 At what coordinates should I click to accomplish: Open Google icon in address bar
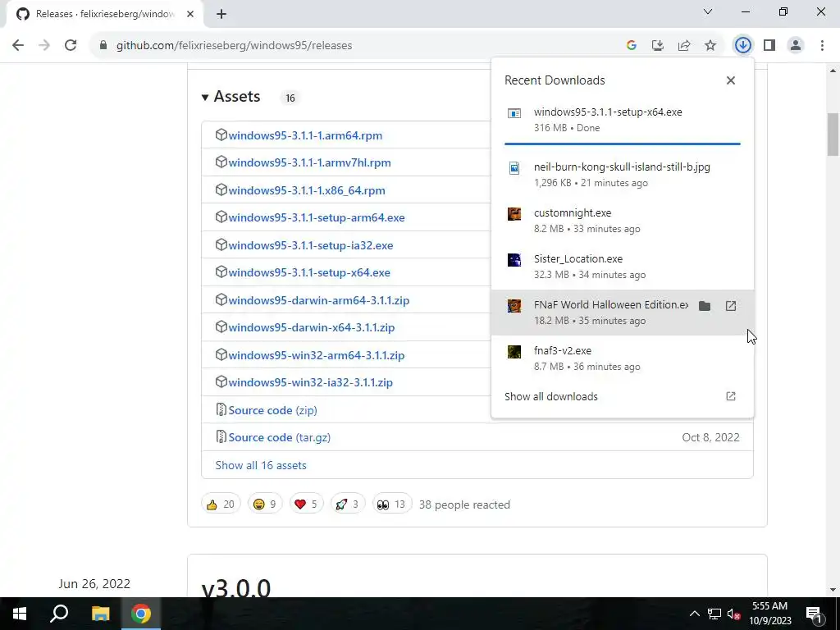(631, 46)
